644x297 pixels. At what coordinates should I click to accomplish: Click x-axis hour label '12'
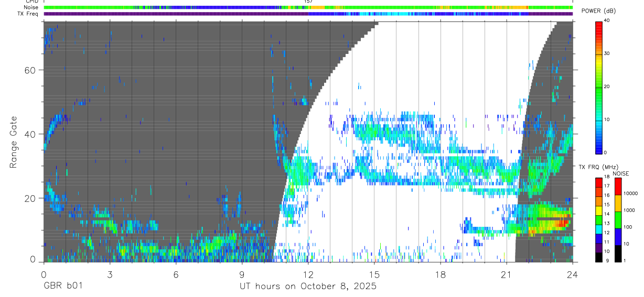point(308,274)
